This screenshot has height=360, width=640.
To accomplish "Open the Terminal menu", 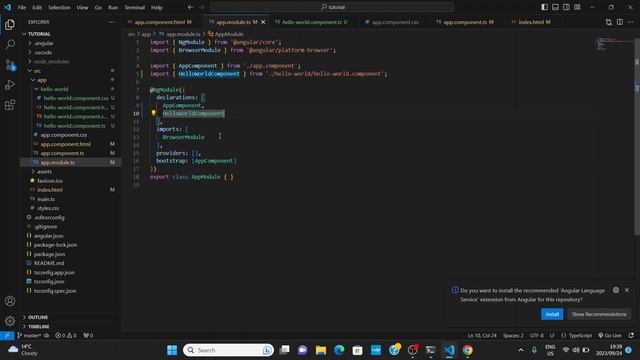I will 134,7.
